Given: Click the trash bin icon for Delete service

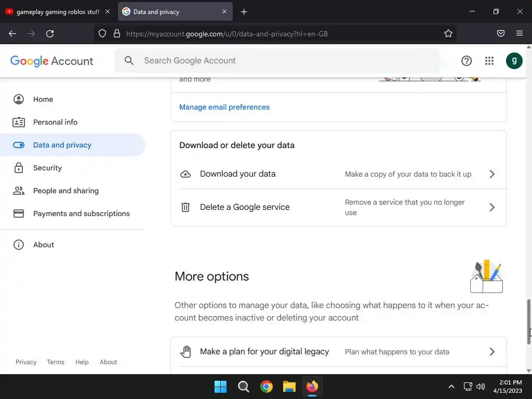Looking at the screenshot, I should click(185, 207).
